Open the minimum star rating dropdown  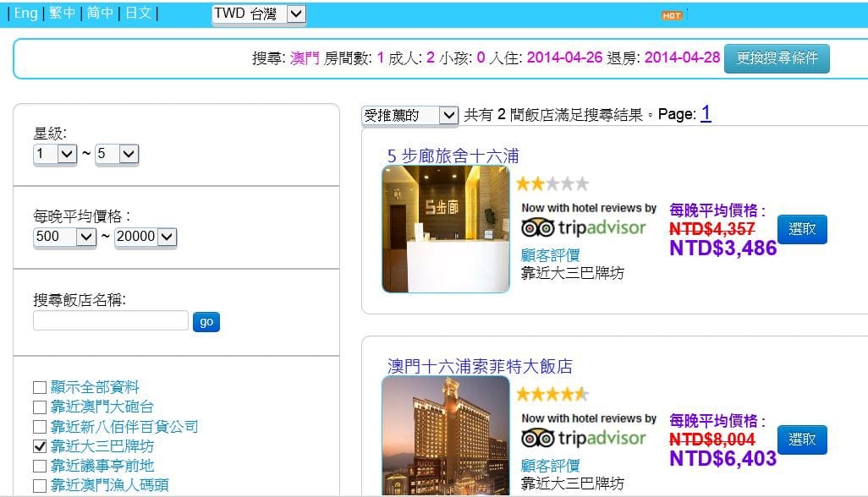pyautogui.click(x=54, y=154)
